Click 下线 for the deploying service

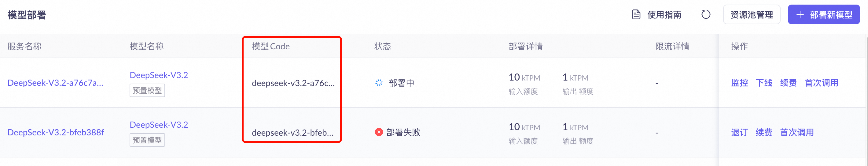(764, 83)
